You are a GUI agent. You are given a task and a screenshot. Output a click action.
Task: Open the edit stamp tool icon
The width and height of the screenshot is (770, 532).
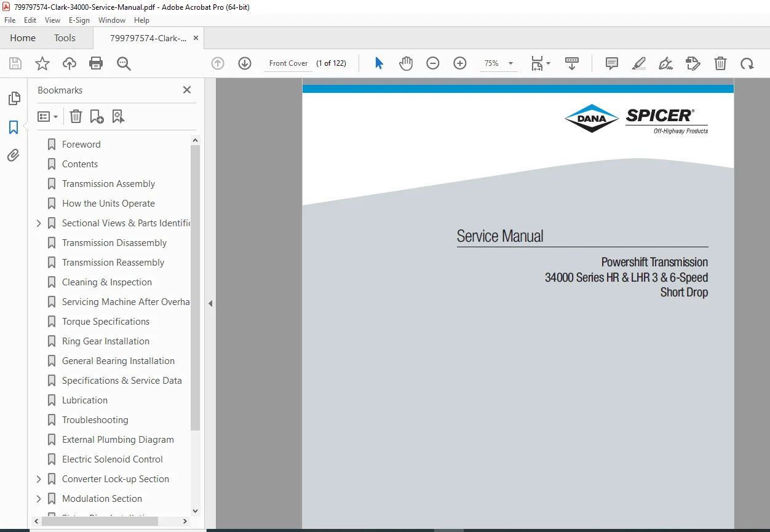coord(693,63)
